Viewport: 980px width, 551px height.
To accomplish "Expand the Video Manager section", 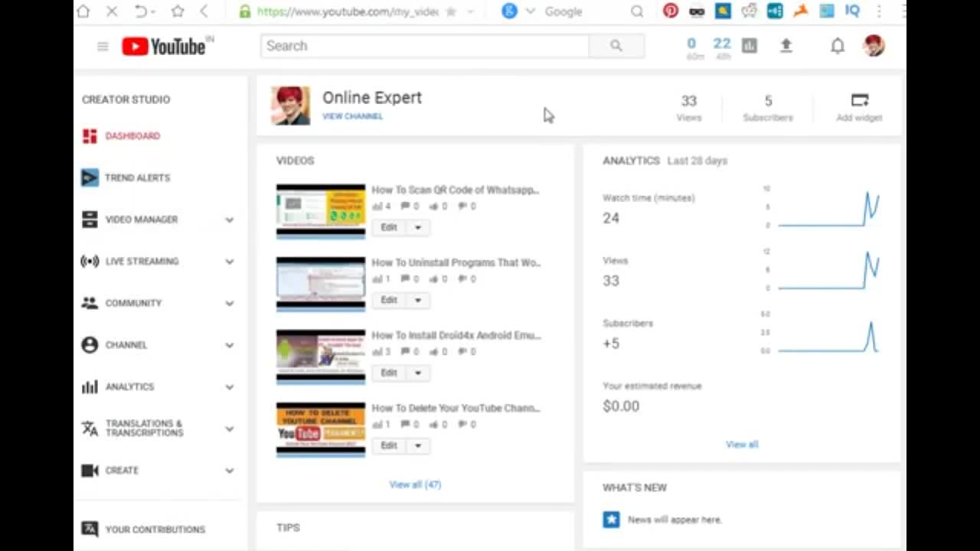I will click(x=229, y=220).
